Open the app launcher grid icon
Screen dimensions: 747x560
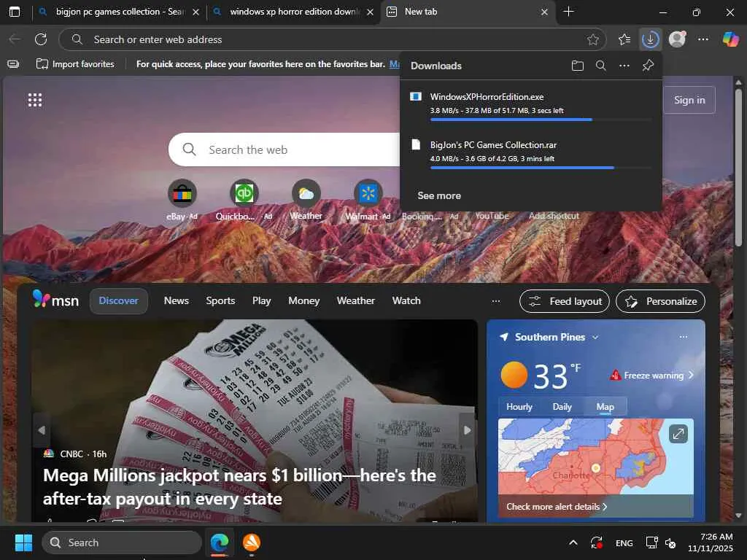pos(35,100)
